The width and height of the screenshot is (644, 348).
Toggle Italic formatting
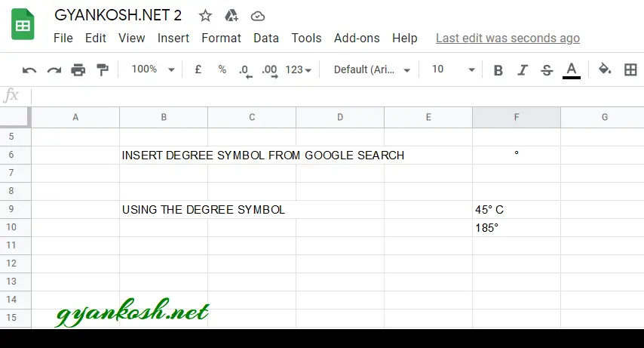[x=522, y=70]
